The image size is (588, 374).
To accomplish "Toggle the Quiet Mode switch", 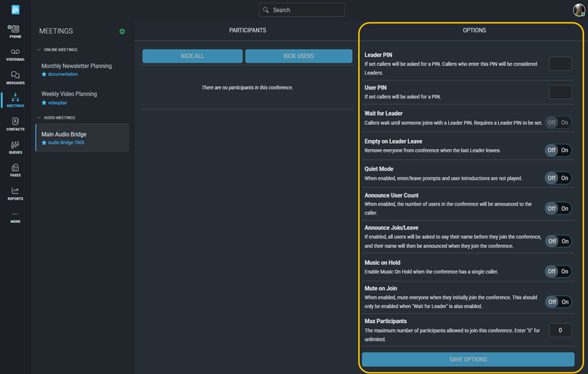I will (x=559, y=178).
